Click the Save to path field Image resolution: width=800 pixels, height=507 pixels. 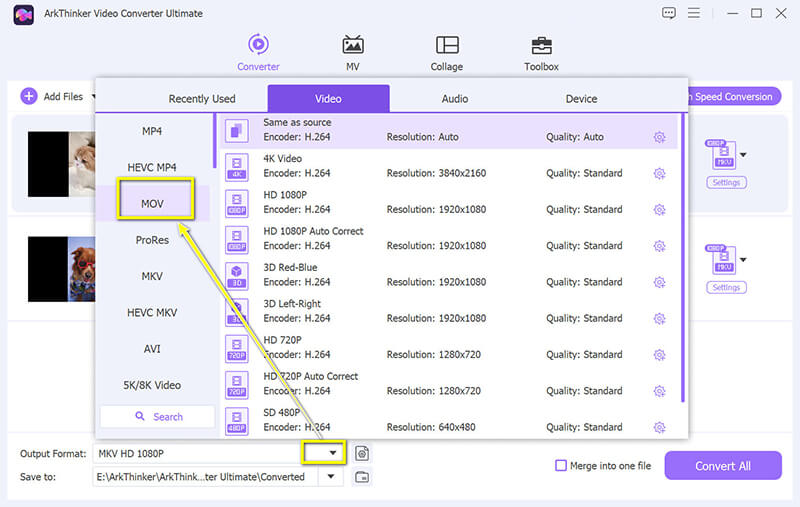[x=206, y=477]
